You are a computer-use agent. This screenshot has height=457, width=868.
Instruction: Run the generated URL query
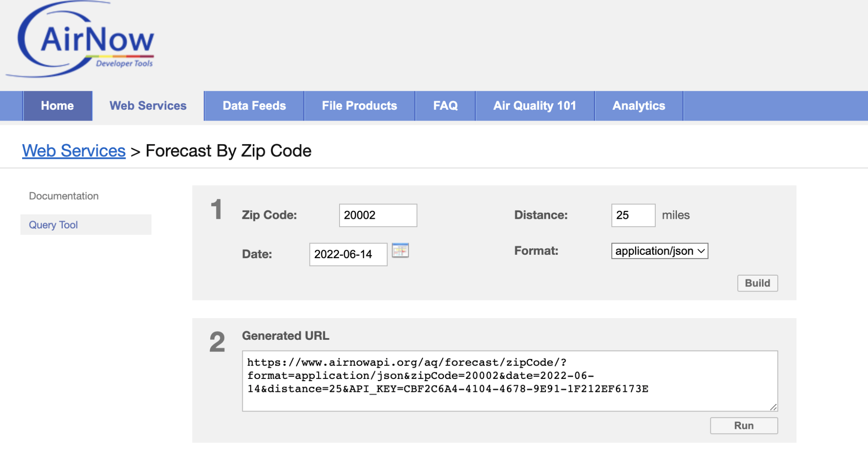point(743,426)
